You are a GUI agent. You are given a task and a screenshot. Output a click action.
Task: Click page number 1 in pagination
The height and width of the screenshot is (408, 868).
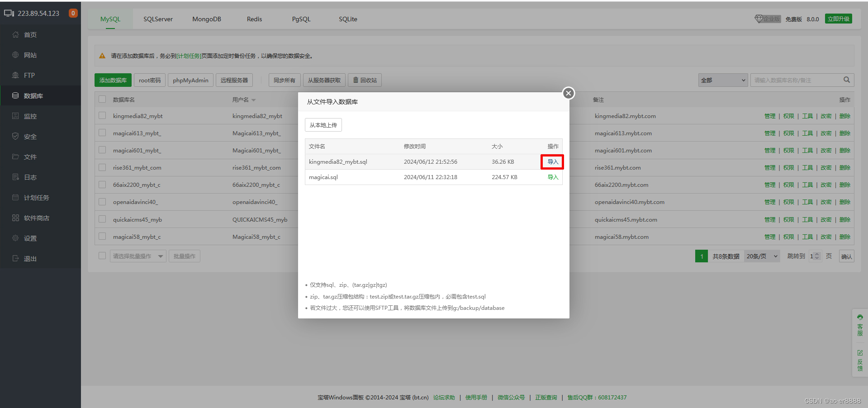point(702,256)
